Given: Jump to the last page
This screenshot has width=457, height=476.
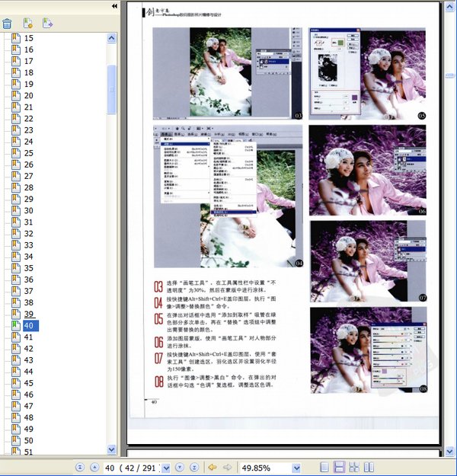Looking at the screenshot, I should pyautogui.click(x=193, y=467).
